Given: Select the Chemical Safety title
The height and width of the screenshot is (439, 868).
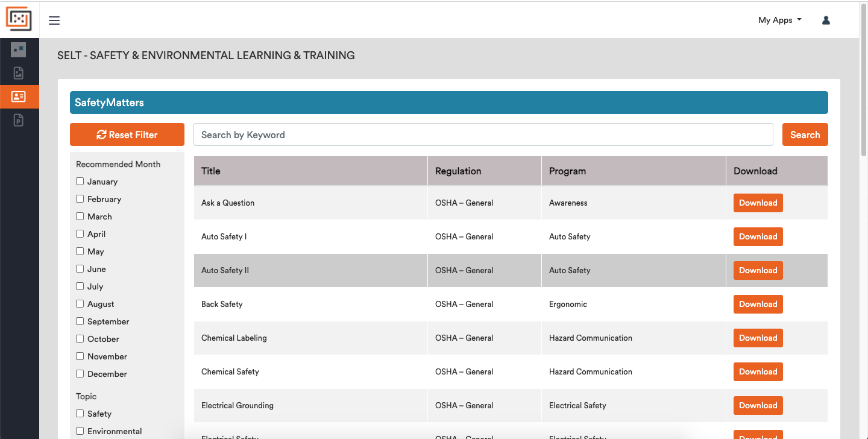Looking at the screenshot, I should (230, 371).
